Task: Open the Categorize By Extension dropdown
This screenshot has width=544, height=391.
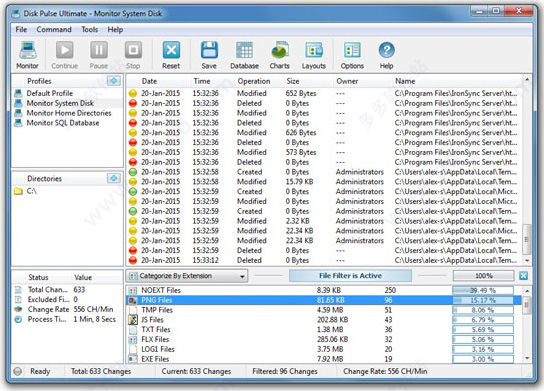Action: 187,276
